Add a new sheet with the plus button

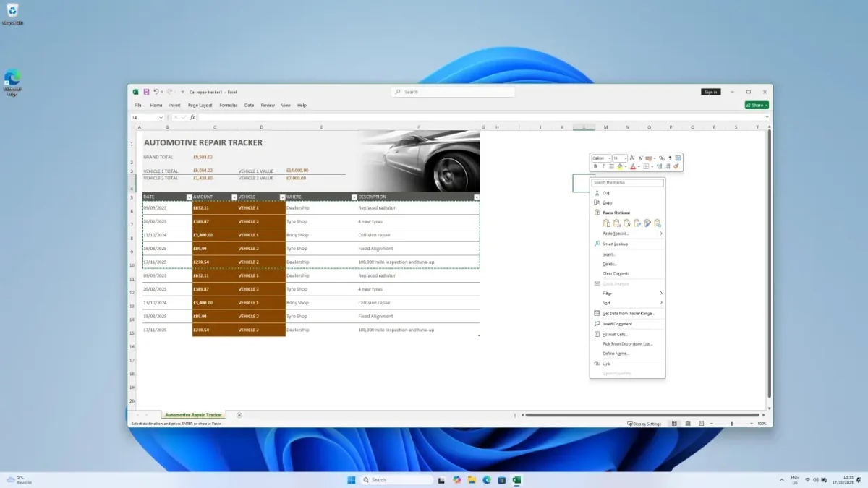[239, 415]
